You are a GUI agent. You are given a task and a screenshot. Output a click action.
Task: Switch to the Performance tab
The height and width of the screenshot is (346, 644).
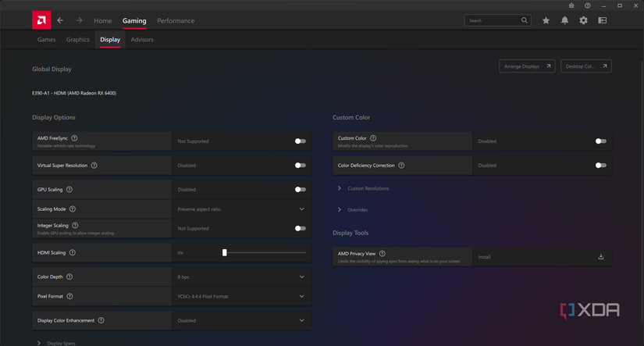click(x=176, y=21)
